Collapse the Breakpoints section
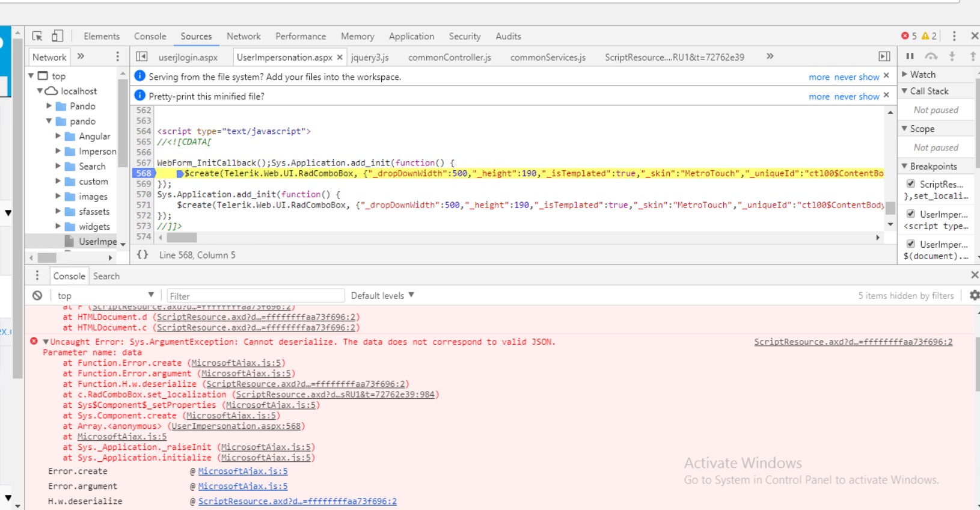This screenshot has height=510, width=980. [904, 166]
